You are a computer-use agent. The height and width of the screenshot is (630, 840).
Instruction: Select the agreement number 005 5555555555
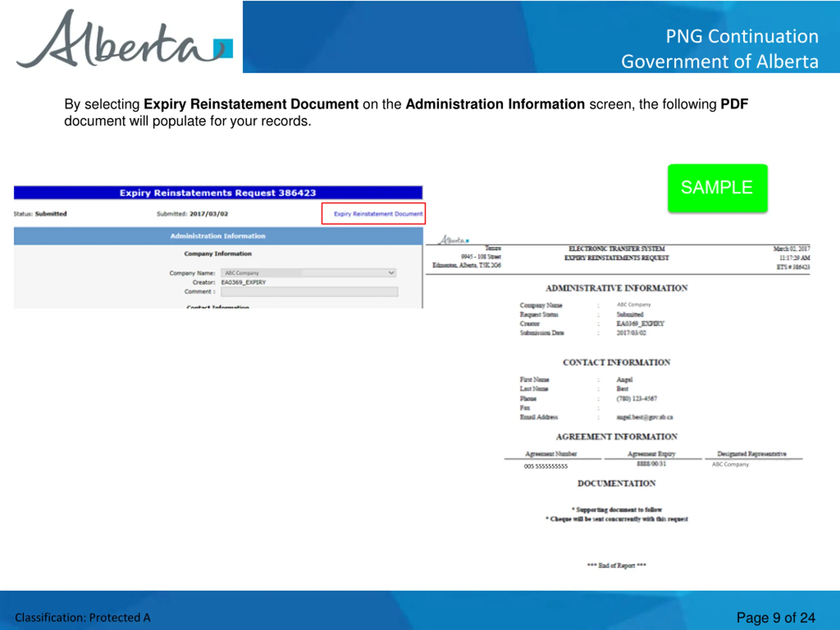click(546, 466)
